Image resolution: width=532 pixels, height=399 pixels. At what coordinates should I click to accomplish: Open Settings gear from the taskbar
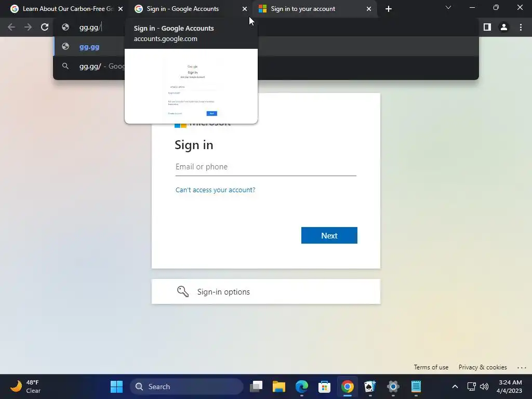(393, 387)
